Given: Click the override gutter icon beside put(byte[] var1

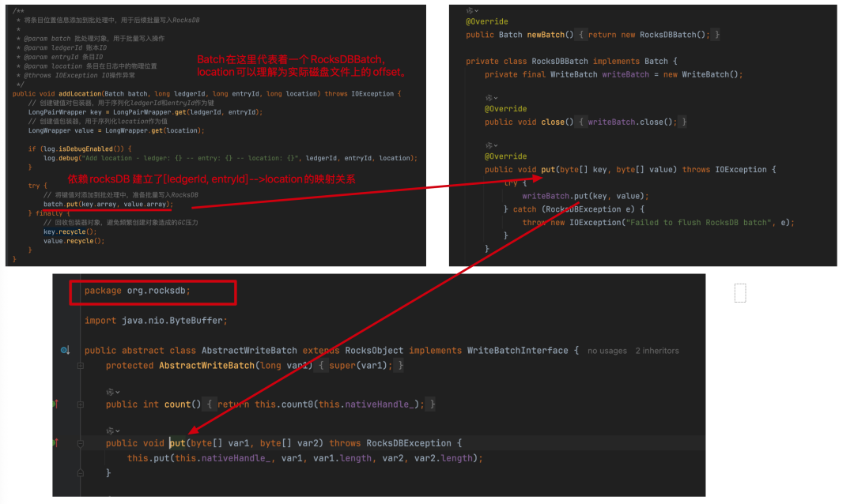Looking at the screenshot, I should 55,443.
